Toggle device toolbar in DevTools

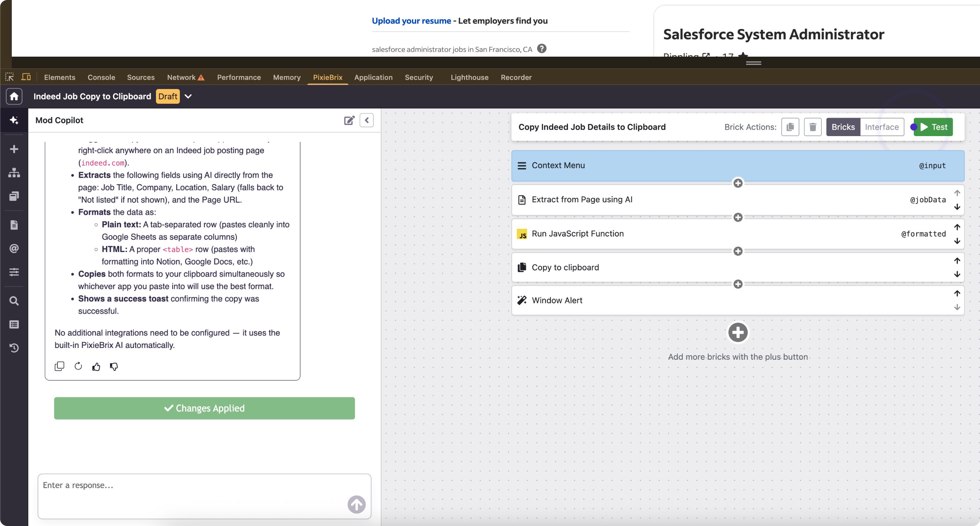point(26,77)
